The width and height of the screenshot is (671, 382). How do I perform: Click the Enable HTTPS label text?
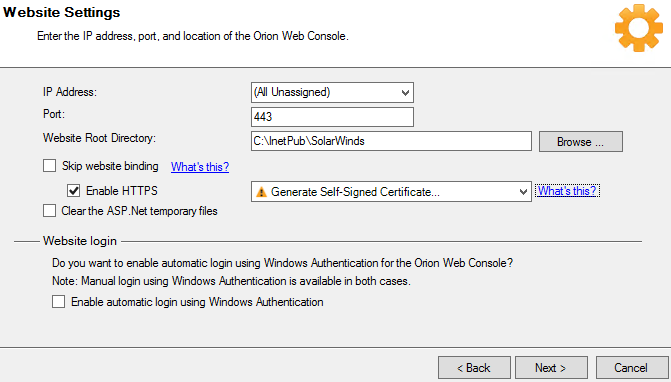point(122,191)
